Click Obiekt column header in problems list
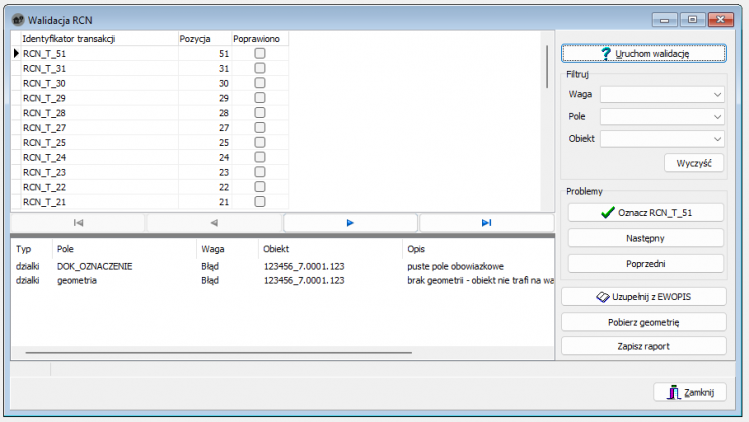 coord(330,249)
